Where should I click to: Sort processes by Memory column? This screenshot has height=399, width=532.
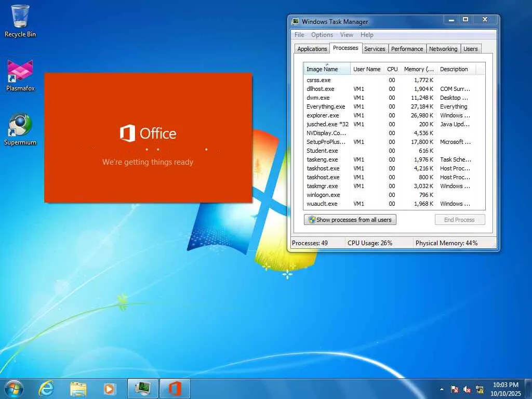(x=419, y=69)
